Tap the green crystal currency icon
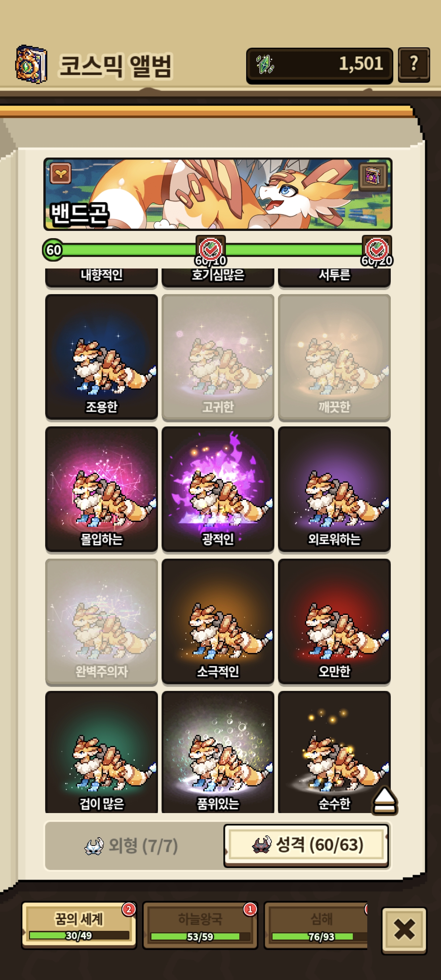The width and height of the screenshot is (441, 980). pyautogui.click(x=265, y=64)
